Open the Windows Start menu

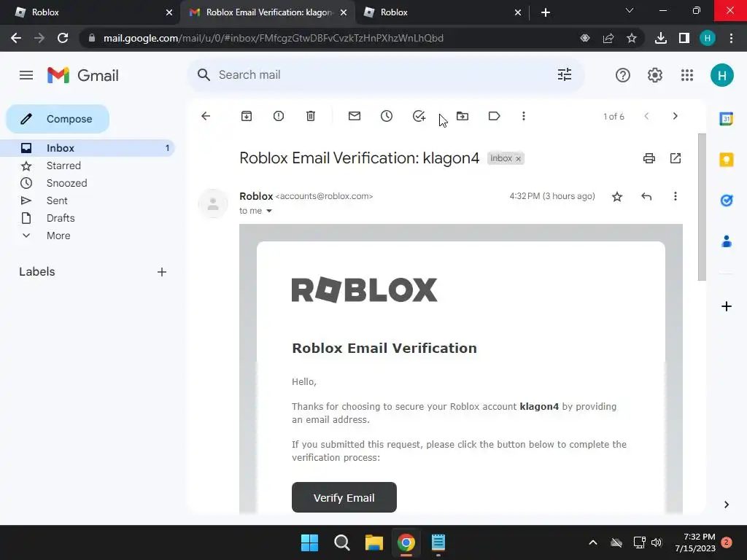pyautogui.click(x=309, y=542)
